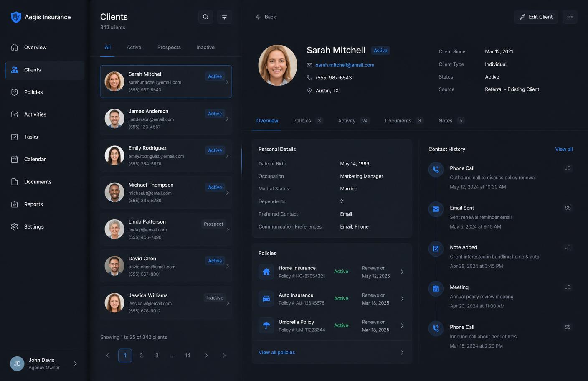Screen dimensions: 588x381
Task: Click View all contact history link
Action: point(564,149)
